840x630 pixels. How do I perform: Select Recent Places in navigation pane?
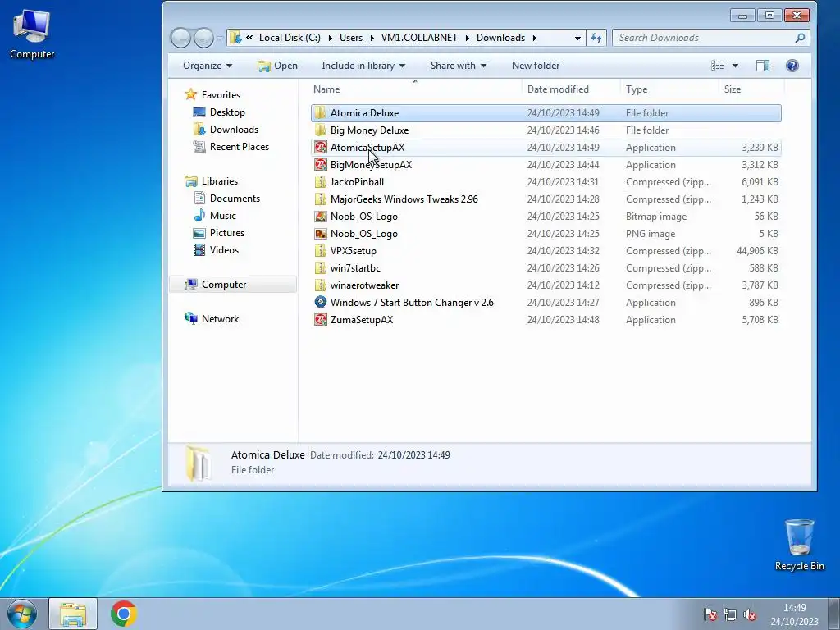[x=239, y=146]
